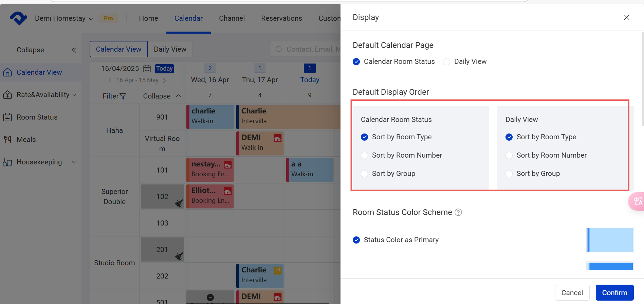Image resolution: width=644 pixels, height=304 pixels.
Task: Click the help icon beside Room Status Color Scheme
Action: pos(458,212)
